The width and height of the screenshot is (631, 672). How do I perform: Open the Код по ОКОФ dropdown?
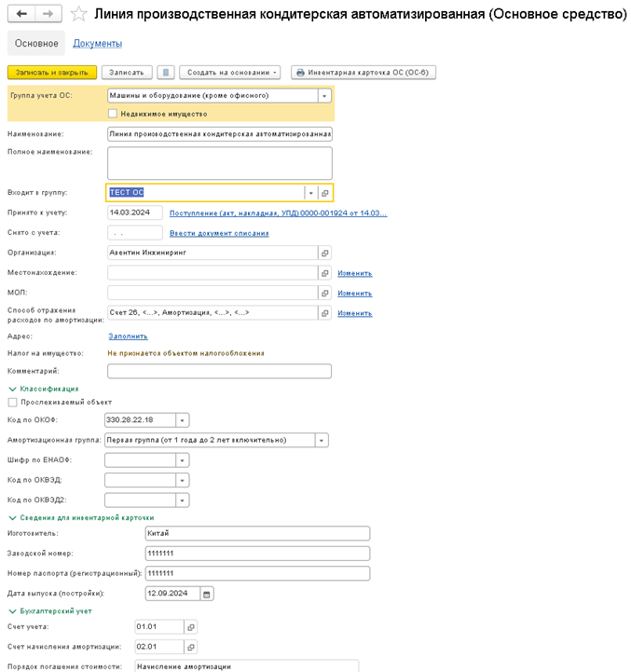(182, 420)
